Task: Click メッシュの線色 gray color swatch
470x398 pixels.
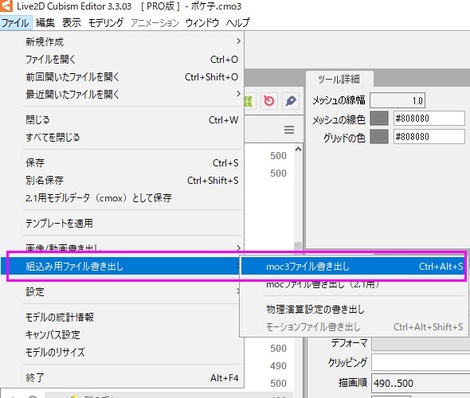Action: (379, 118)
